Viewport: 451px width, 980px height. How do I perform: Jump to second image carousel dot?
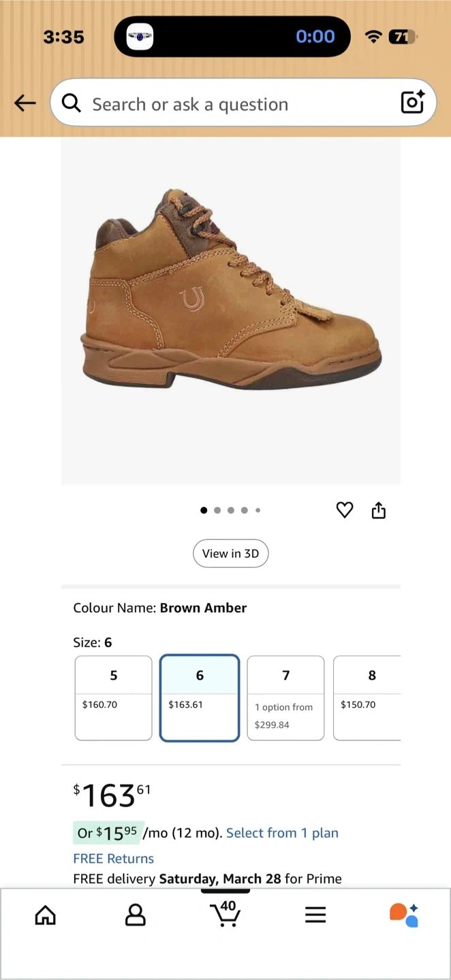[x=217, y=510]
